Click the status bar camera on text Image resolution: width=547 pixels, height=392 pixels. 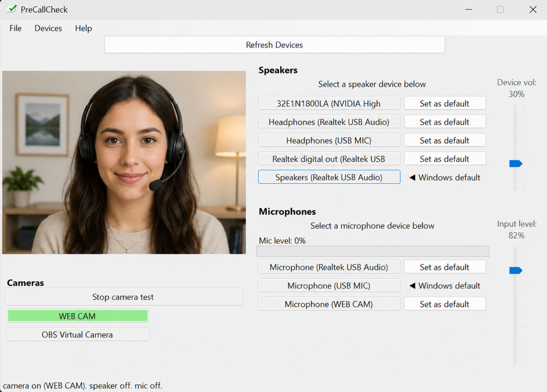pos(83,385)
